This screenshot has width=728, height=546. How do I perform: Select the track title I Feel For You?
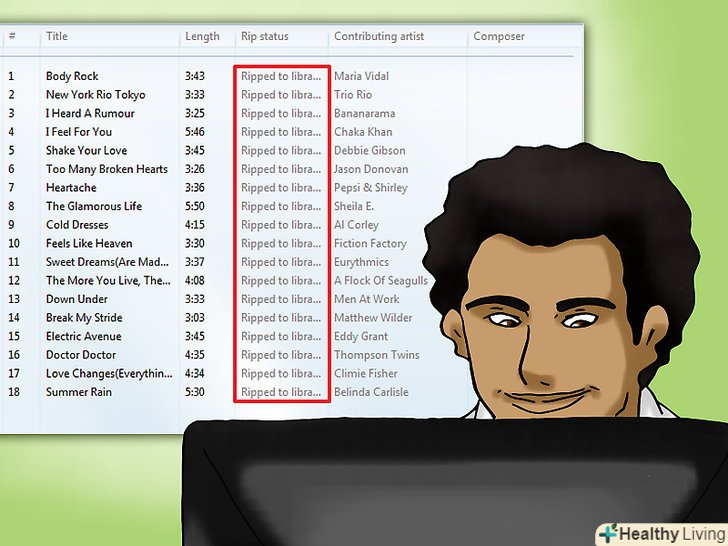pos(78,132)
